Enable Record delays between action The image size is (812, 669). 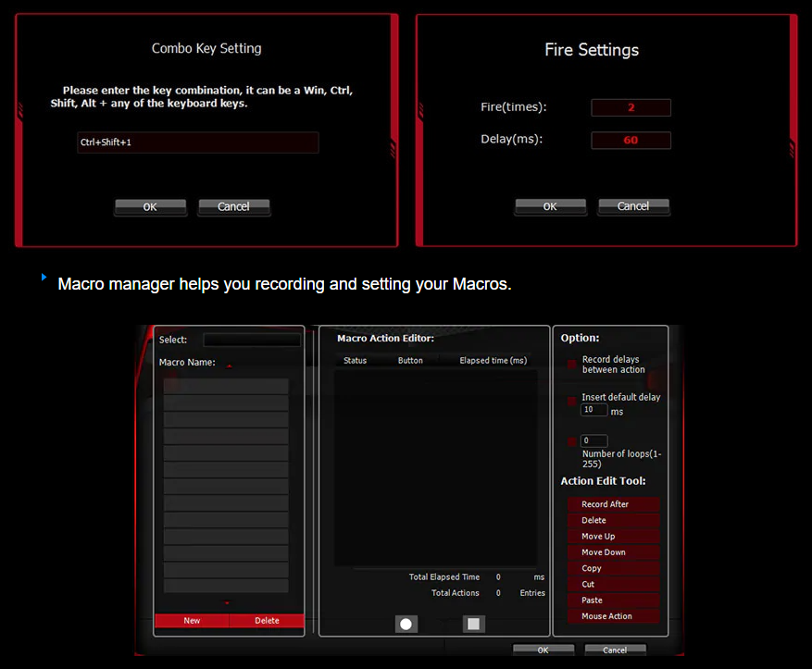572,365
